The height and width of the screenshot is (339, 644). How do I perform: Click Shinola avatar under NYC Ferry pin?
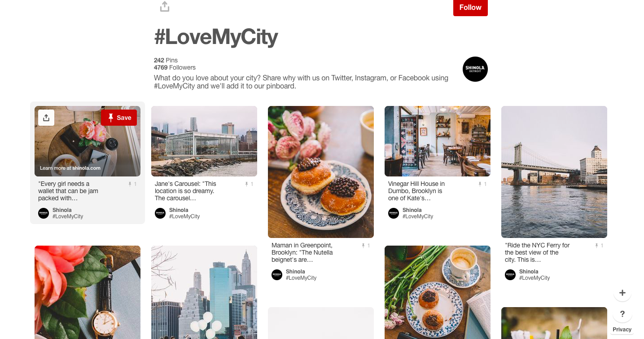click(x=510, y=275)
